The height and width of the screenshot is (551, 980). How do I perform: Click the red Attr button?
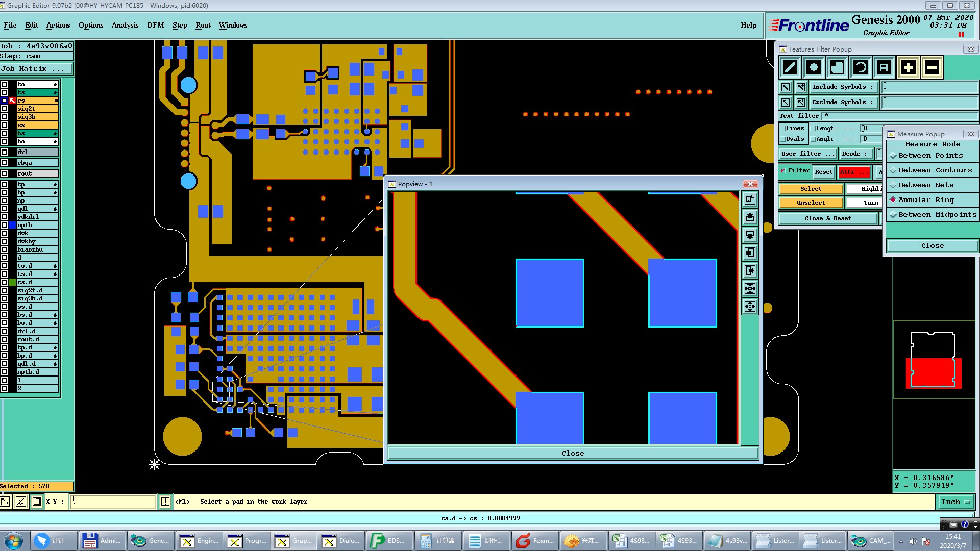click(x=854, y=172)
